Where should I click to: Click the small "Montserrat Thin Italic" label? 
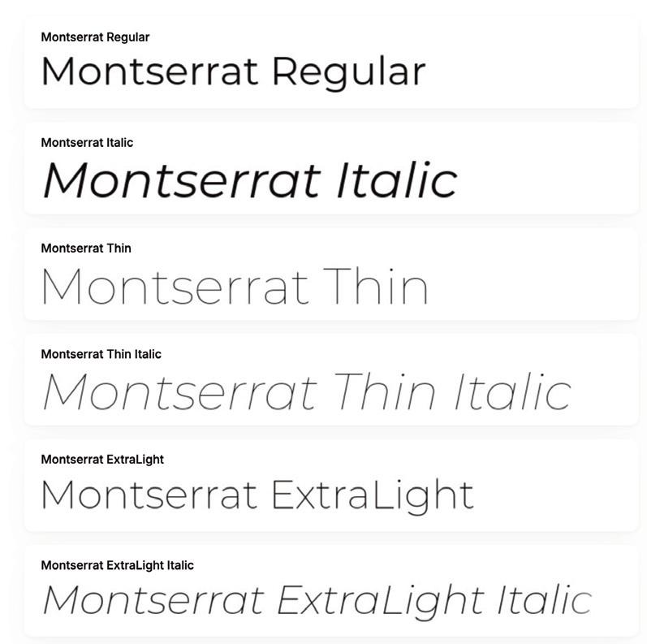click(x=101, y=354)
